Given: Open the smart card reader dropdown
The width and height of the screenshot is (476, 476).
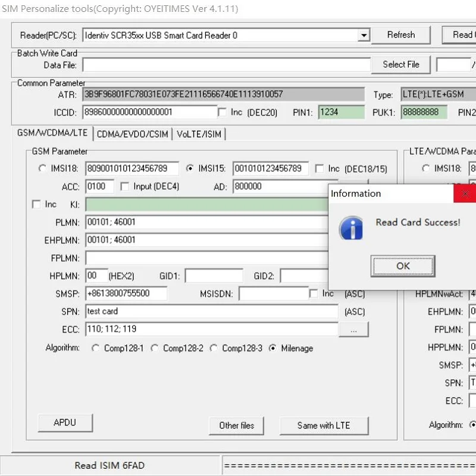Looking at the screenshot, I should coord(364,36).
